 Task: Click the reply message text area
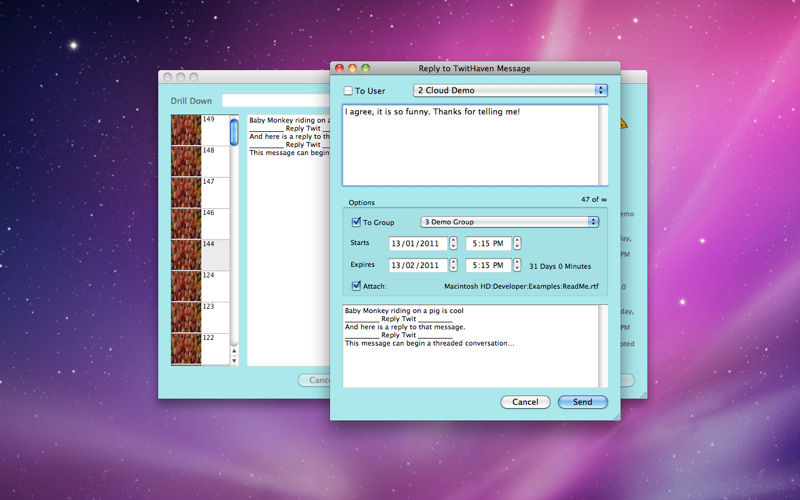[470, 145]
